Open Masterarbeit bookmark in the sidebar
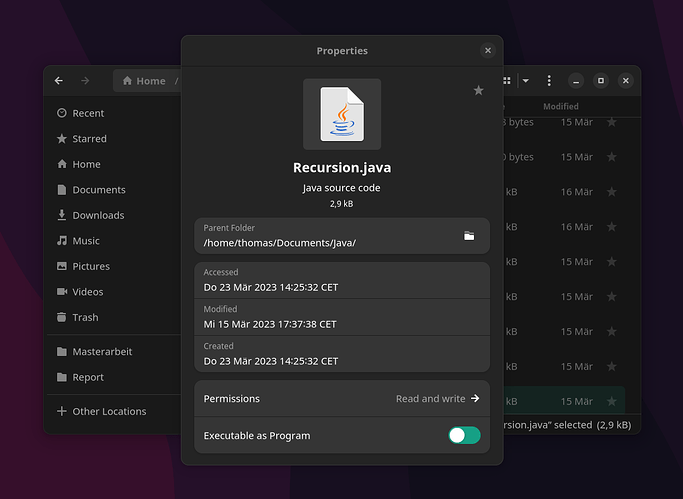Image resolution: width=683 pixels, height=499 pixels. pos(113,351)
